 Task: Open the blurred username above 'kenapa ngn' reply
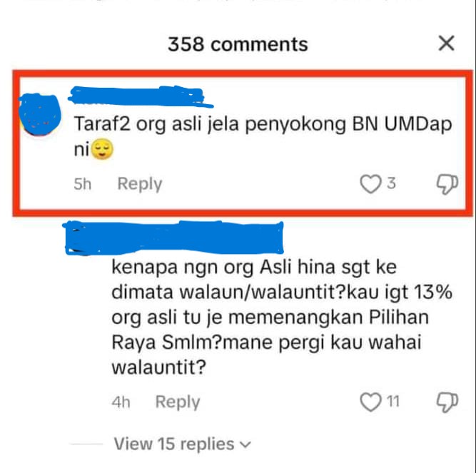(x=174, y=238)
